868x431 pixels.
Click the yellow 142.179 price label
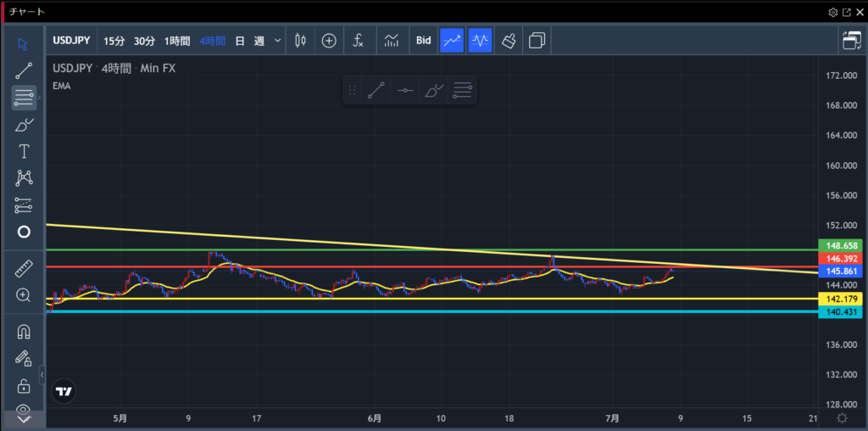(x=840, y=299)
